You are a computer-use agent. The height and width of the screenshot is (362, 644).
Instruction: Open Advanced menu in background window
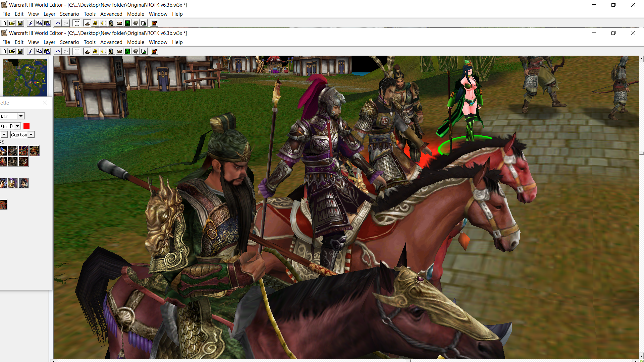pos(111,14)
